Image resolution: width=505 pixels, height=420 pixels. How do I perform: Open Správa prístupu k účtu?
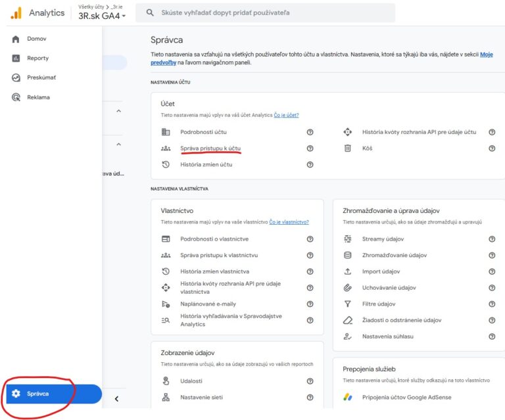[x=210, y=149]
